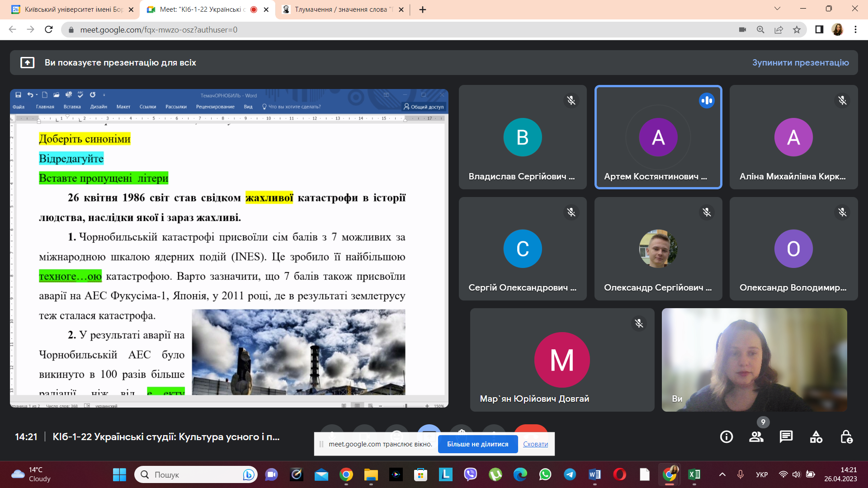This screenshot has height=488, width=868.
Task: Click the camera icon in address bar
Action: pos(742,30)
